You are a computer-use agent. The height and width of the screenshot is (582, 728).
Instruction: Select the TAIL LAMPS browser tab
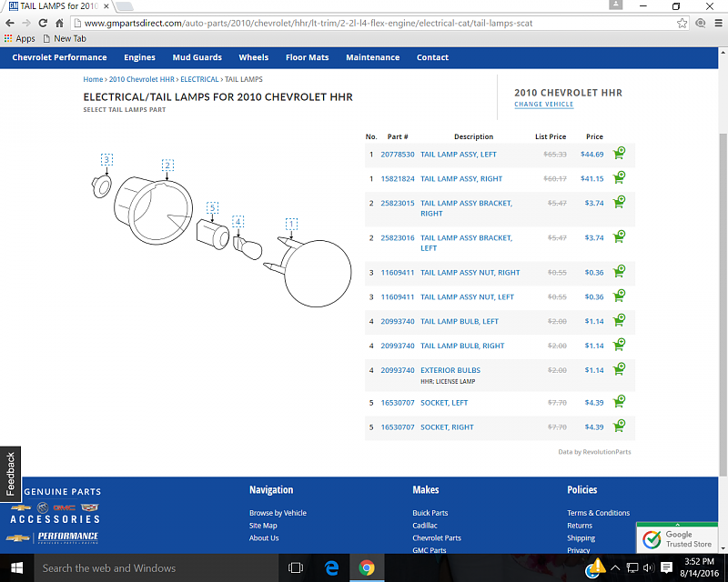59,6
